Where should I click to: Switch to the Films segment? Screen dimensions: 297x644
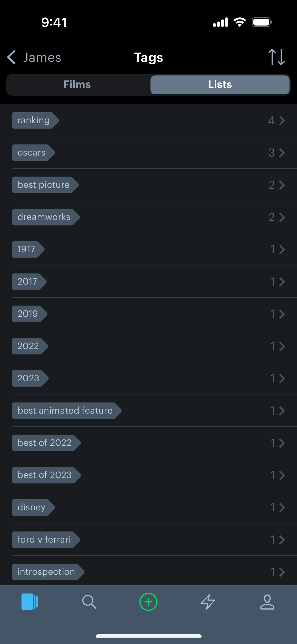tap(77, 84)
